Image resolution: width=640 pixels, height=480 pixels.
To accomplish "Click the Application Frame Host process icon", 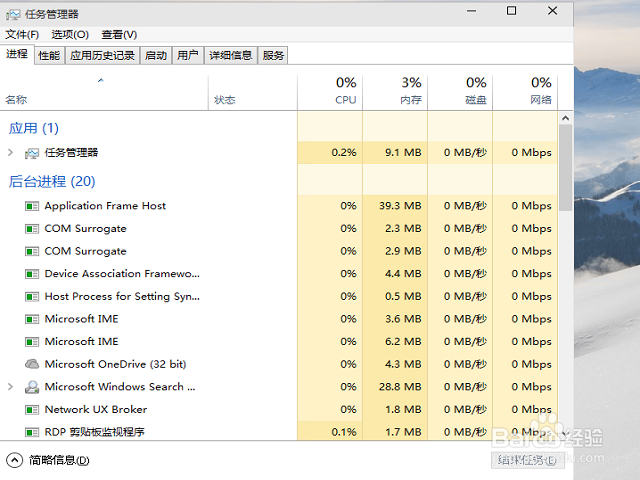I will coord(32,206).
